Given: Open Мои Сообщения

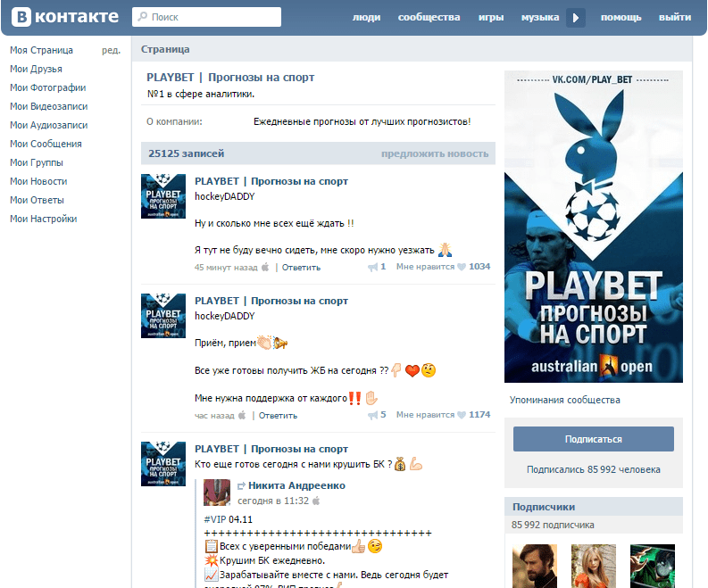Looking at the screenshot, I should click(x=46, y=144).
